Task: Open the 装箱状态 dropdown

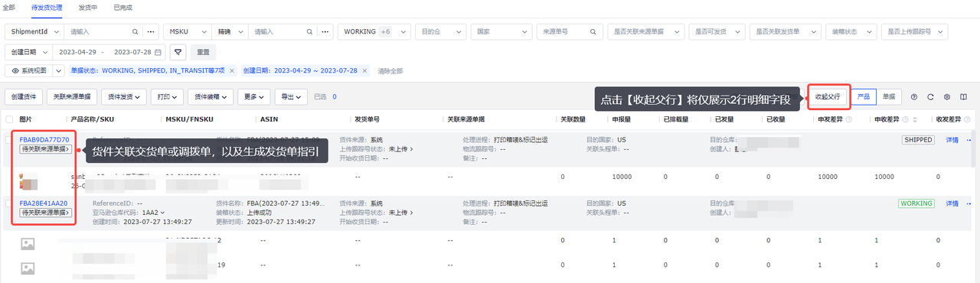Action: coord(851,32)
